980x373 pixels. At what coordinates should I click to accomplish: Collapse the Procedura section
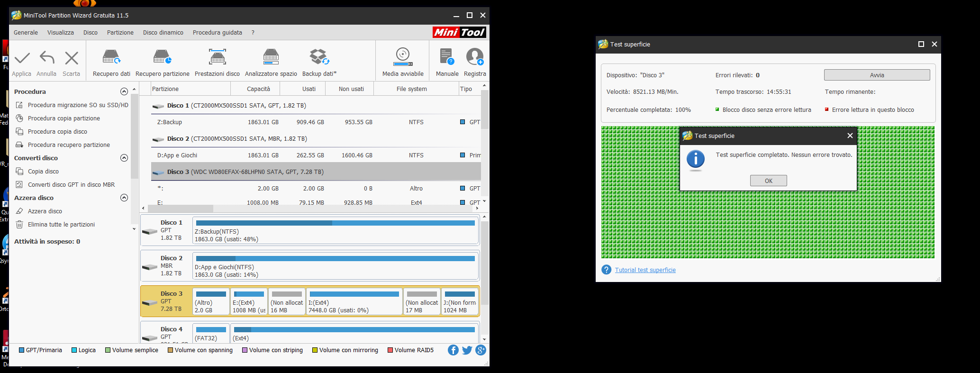(x=124, y=91)
